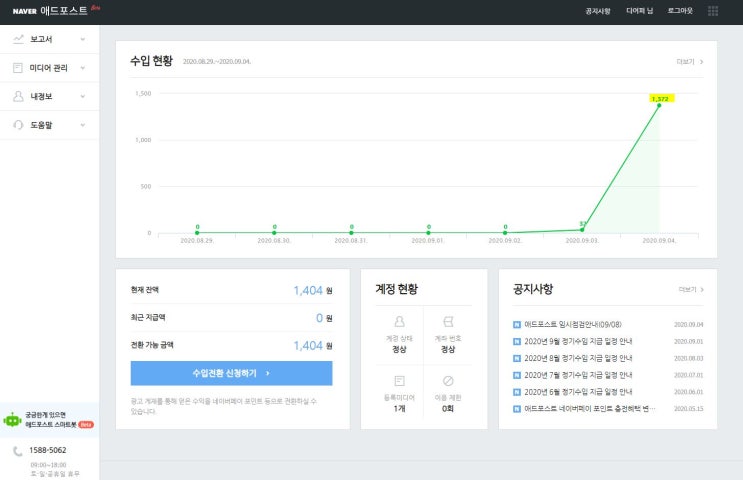Open 미디어 관리 in the sidebar

coord(50,68)
